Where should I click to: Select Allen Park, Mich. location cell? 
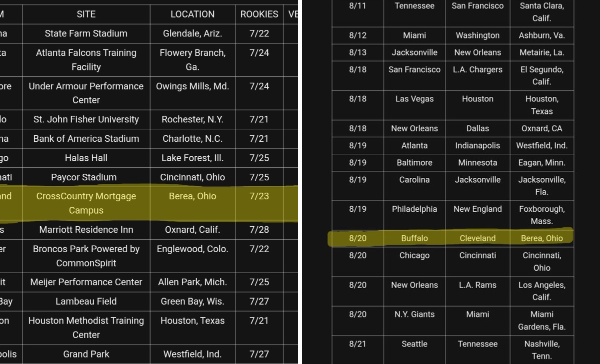[192, 282]
